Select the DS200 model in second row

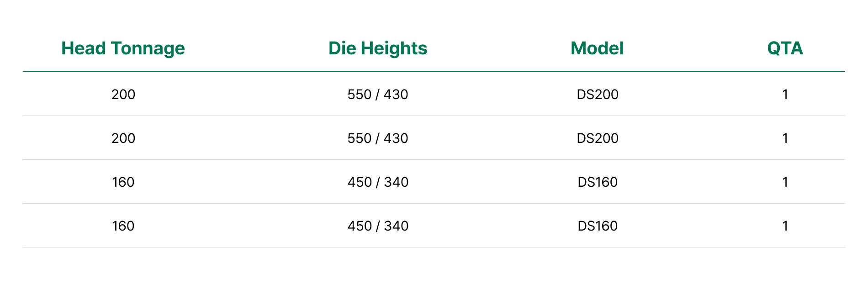(598, 138)
